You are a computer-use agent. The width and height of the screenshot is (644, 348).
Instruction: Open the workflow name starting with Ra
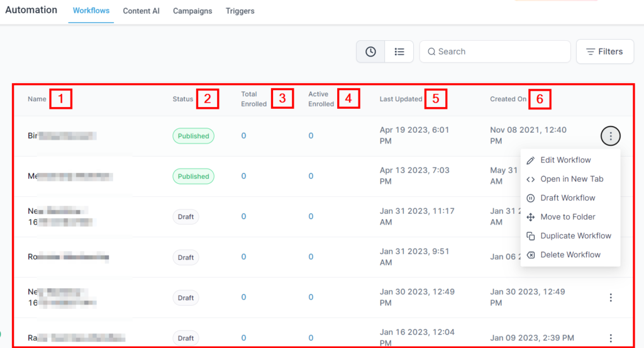point(76,338)
